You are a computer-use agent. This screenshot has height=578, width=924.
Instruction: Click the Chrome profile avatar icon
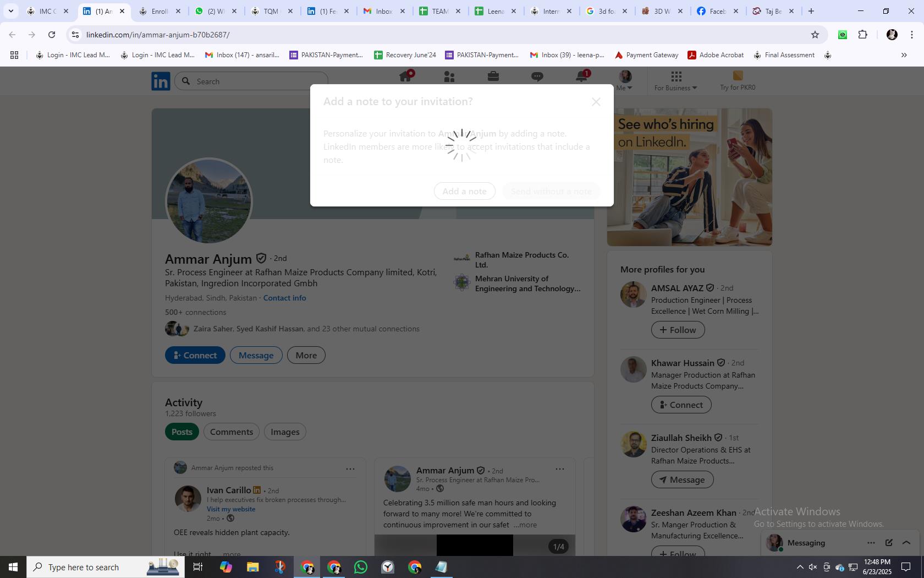tap(892, 35)
